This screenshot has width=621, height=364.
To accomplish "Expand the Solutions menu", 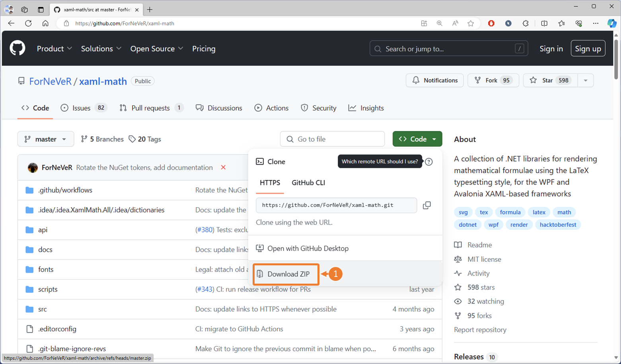I will [101, 49].
